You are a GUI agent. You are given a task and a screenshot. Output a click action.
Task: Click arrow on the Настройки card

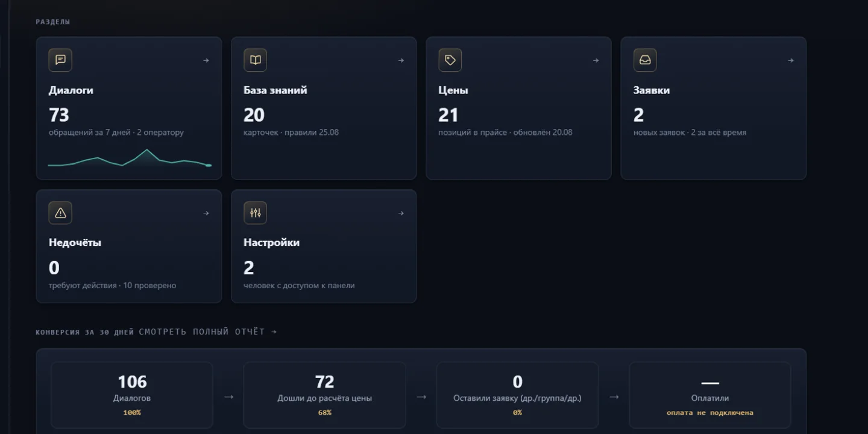point(401,213)
